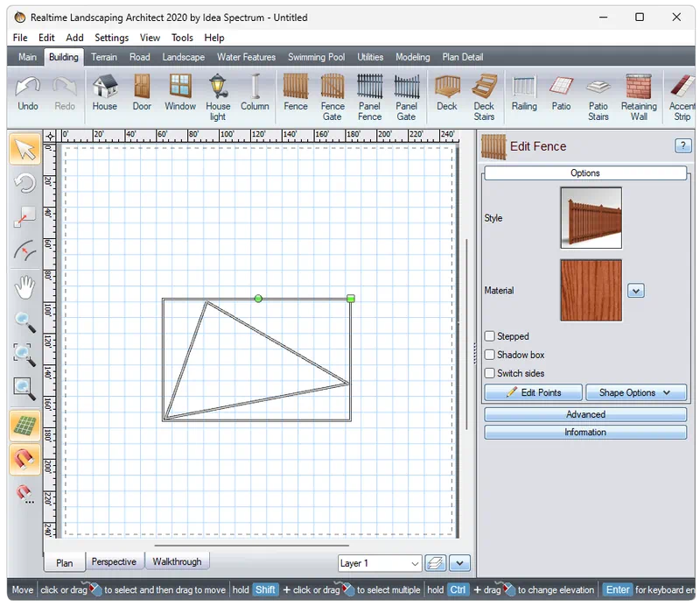Screen dimensions: 700x606
Task: Click the move point tool icon
Action: coord(25,217)
